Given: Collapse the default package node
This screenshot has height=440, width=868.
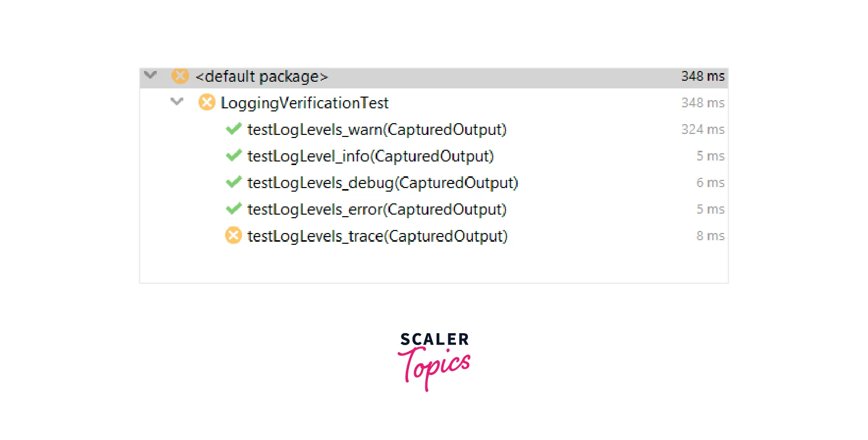Looking at the screenshot, I should (150, 75).
